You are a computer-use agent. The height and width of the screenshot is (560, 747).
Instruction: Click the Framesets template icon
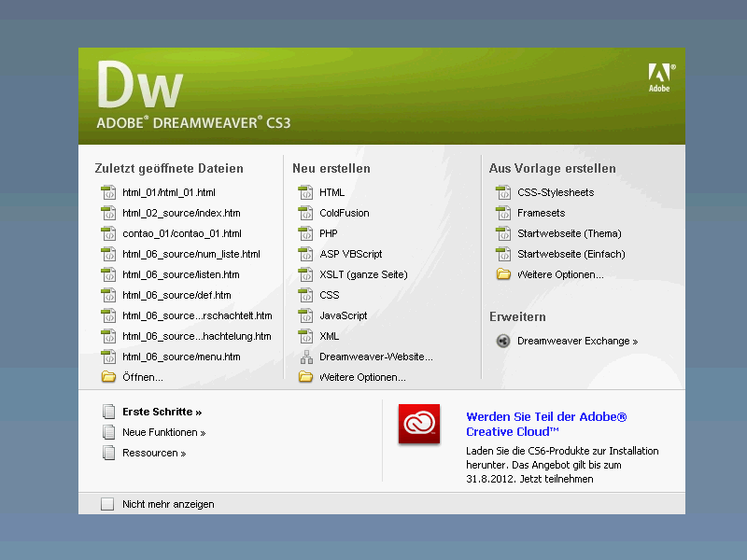[x=503, y=214]
